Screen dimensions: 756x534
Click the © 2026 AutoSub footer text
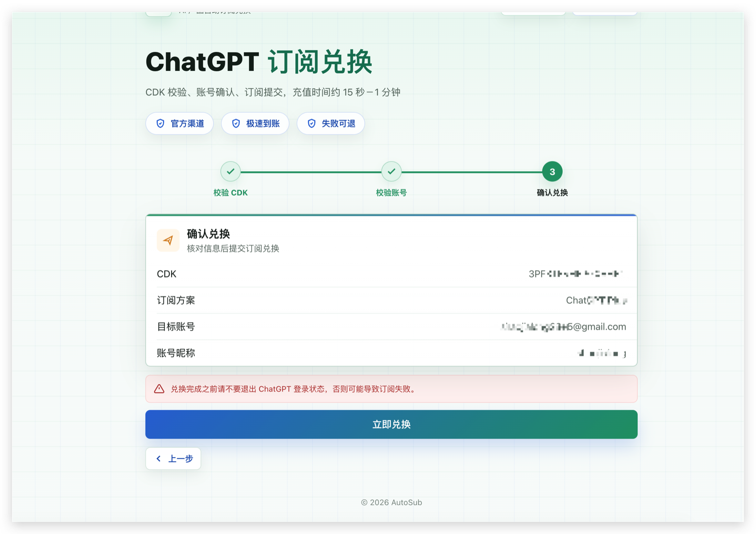(x=391, y=502)
